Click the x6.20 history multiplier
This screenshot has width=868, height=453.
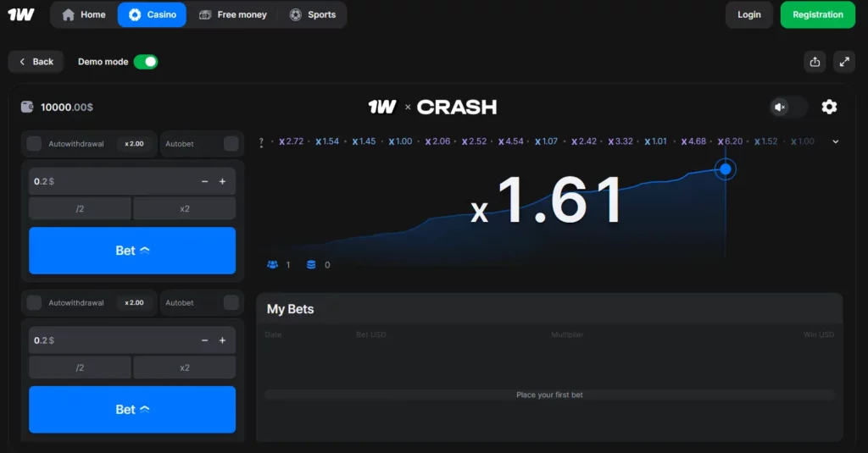pyautogui.click(x=730, y=141)
